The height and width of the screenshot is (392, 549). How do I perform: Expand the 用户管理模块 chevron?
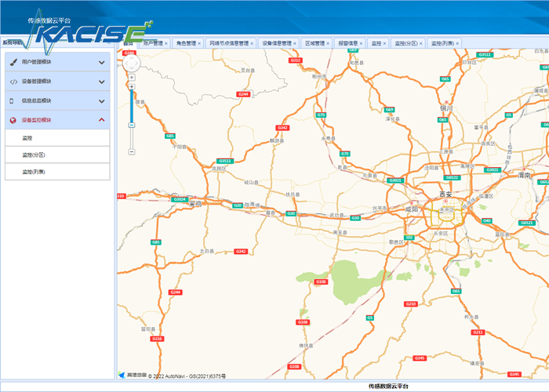coord(101,63)
